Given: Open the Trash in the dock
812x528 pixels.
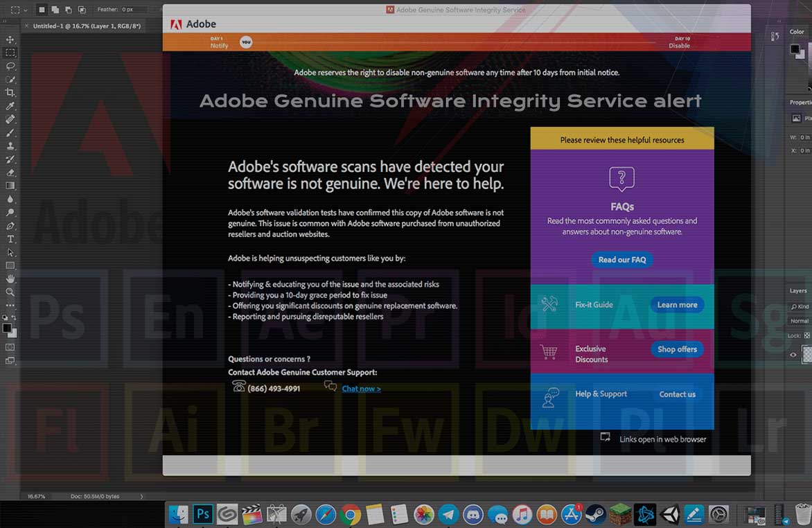Looking at the screenshot, I should click(803, 514).
